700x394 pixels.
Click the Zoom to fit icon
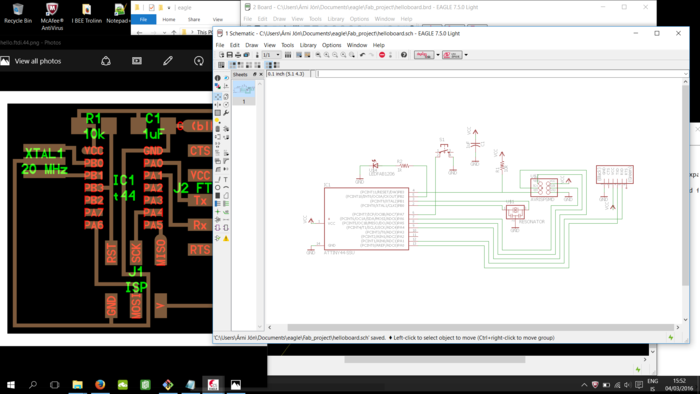pos(318,55)
